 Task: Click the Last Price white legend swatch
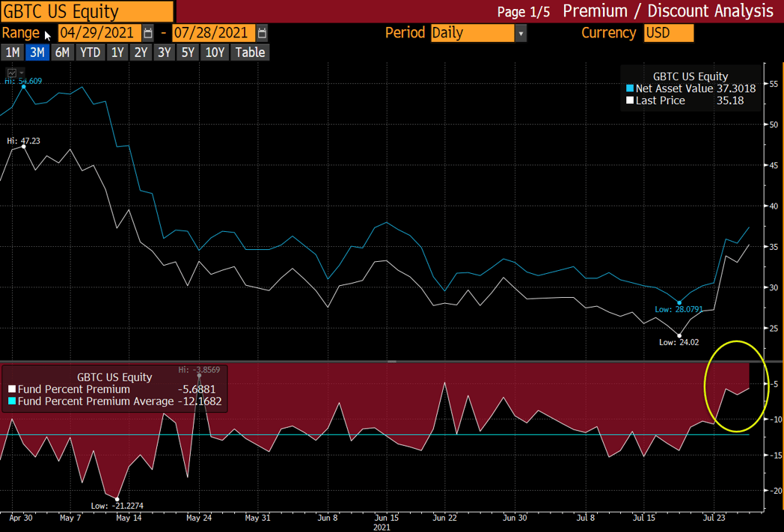coord(630,100)
